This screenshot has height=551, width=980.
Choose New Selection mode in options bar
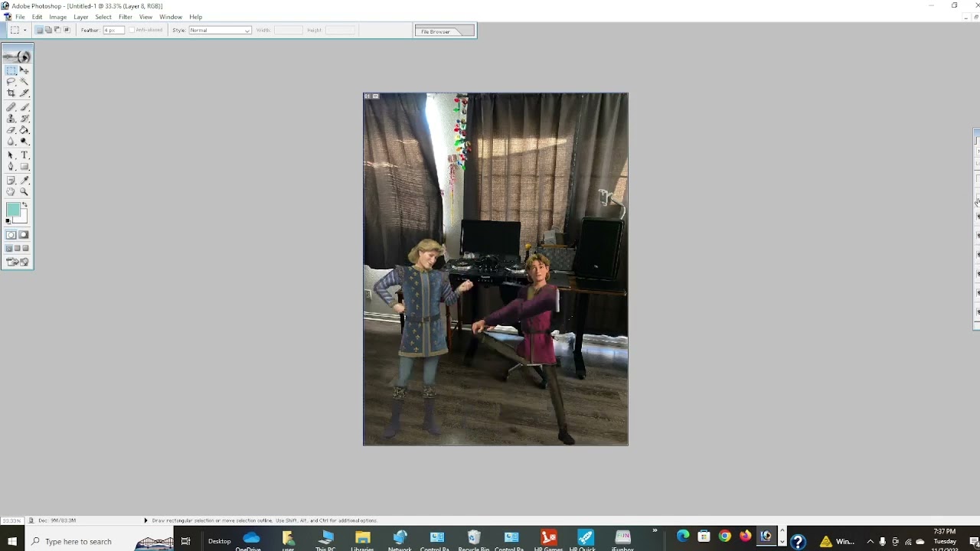(39, 30)
